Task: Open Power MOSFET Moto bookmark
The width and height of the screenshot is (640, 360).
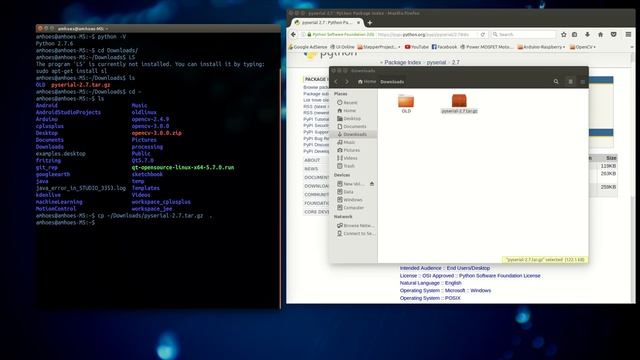Action: [x=487, y=47]
